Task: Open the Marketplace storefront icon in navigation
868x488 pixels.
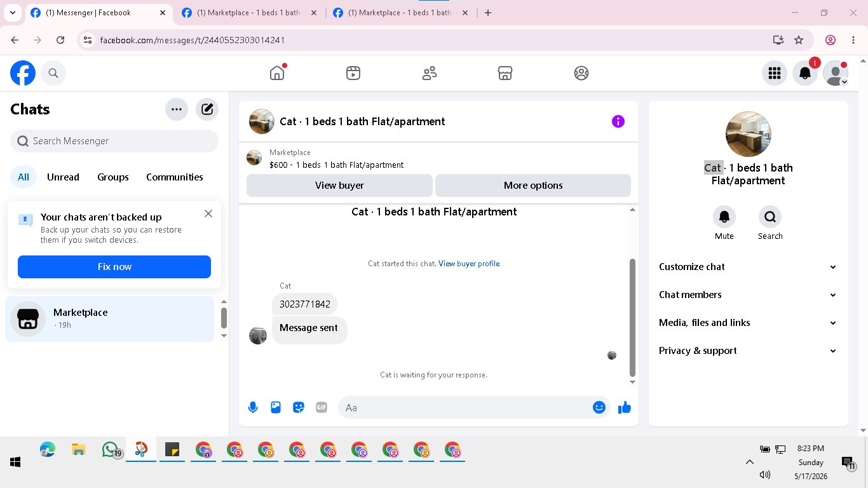Action: [x=505, y=73]
